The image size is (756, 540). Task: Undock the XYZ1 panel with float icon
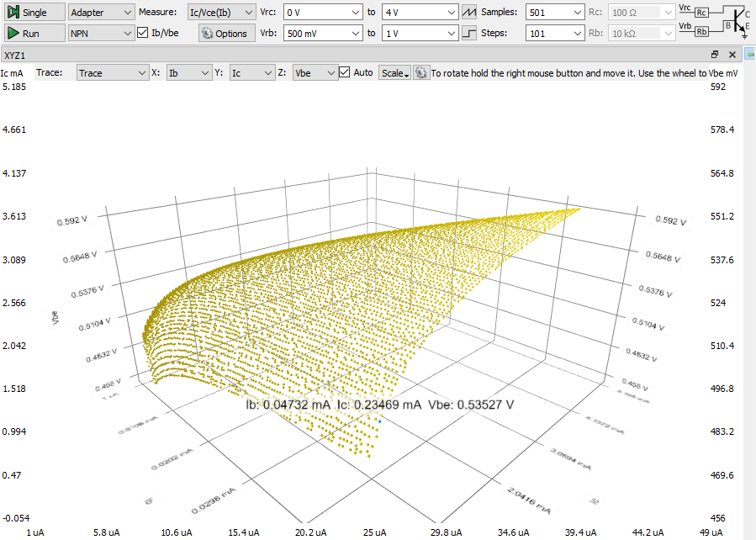click(715, 55)
